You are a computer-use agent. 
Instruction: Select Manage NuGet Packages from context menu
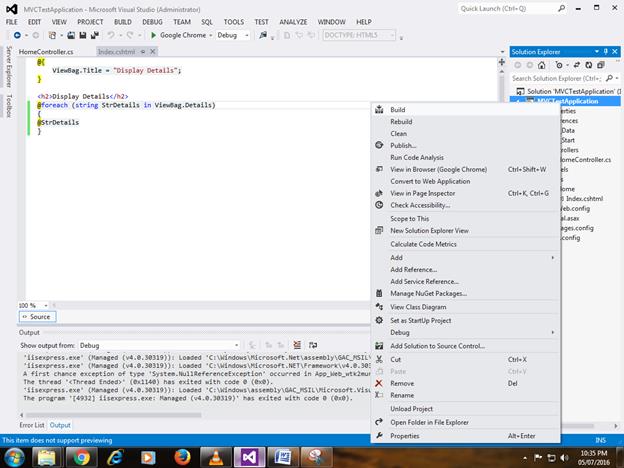point(428,293)
